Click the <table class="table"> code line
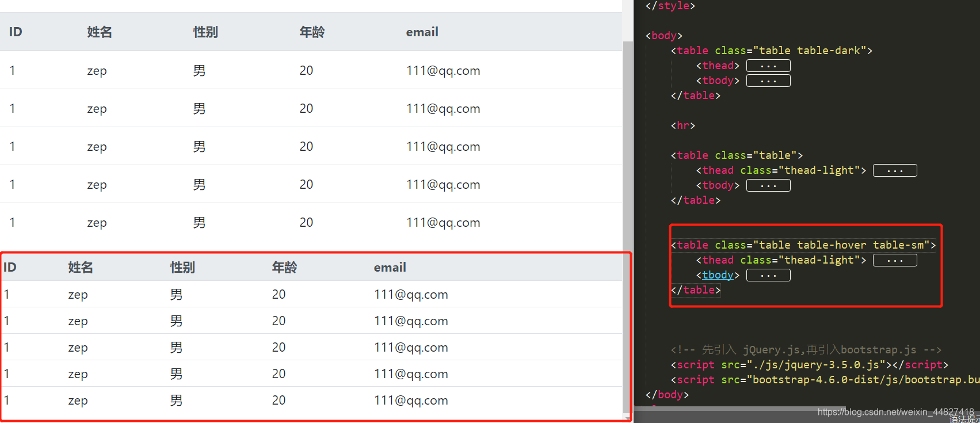Image resolution: width=980 pixels, height=423 pixels. (x=737, y=155)
